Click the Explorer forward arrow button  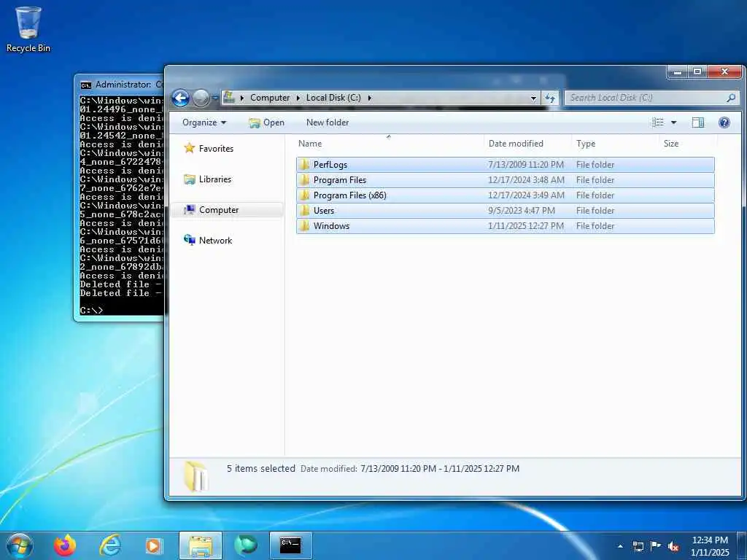click(201, 98)
